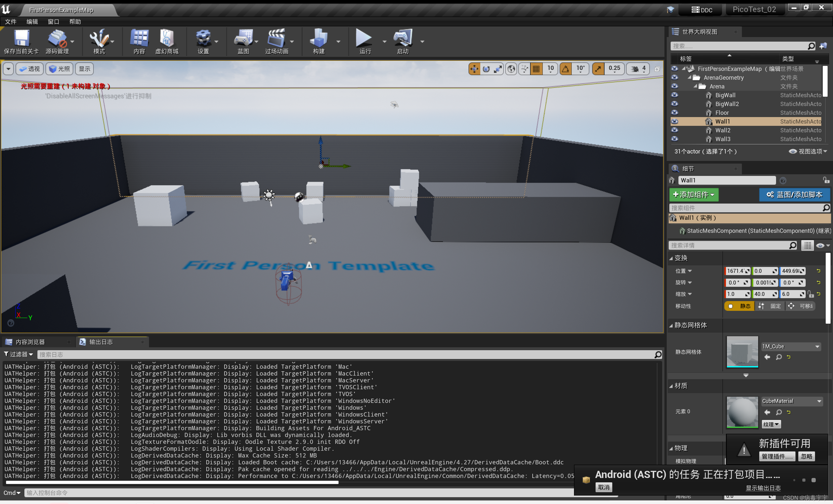This screenshot has height=504, width=833.
Task: Cancel Android packaging with 取消
Action: 604,487
